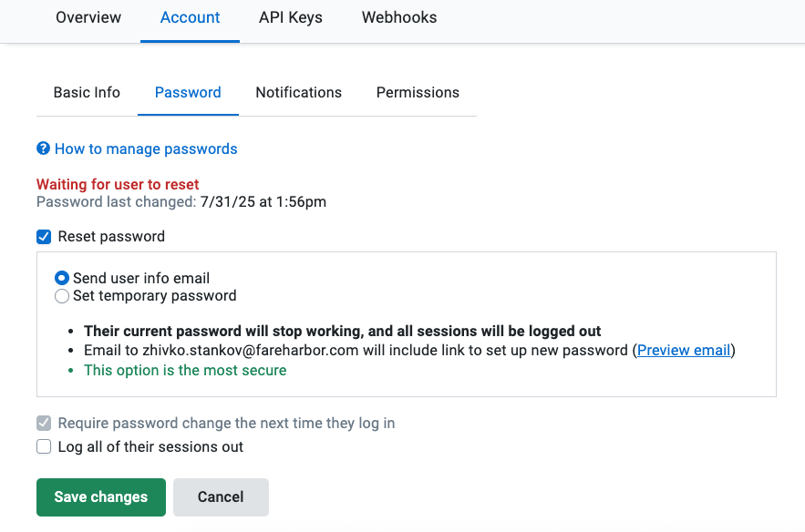Open the How to manage passwords link
This screenshot has height=532, width=805.
(x=146, y=148)
